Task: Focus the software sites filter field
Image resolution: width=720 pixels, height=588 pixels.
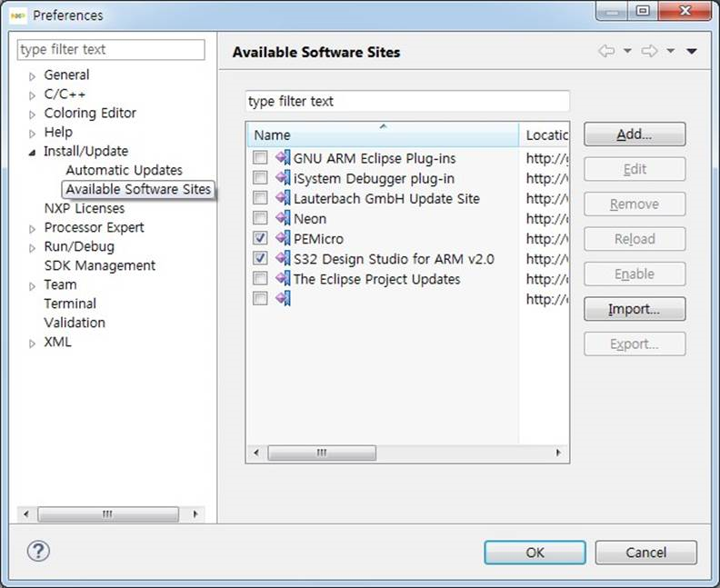Action: 407,101
